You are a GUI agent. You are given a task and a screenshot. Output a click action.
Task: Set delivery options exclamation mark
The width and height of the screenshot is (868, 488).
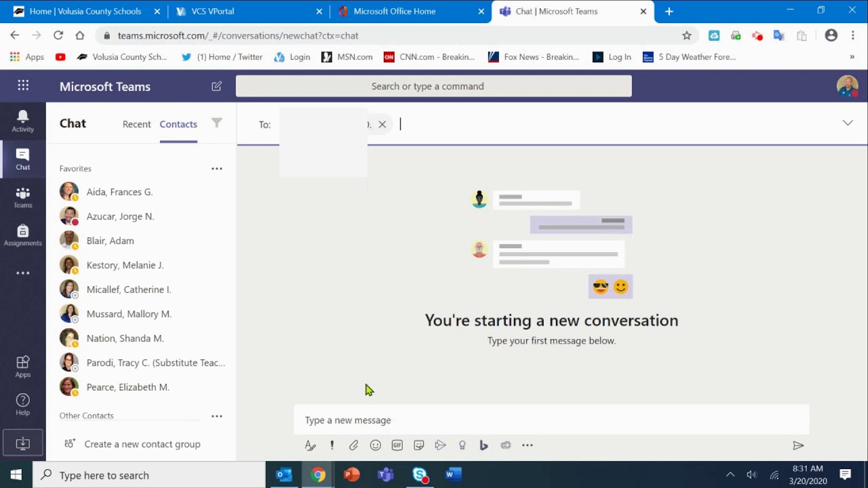coord(332,445)
